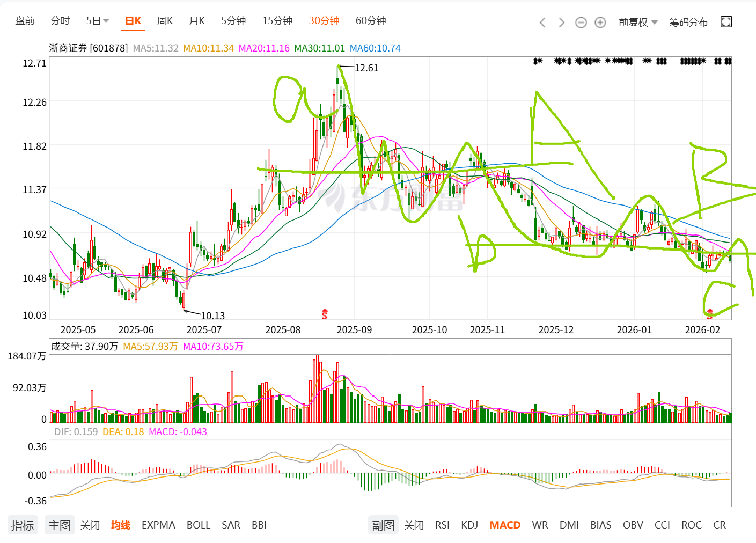Switch to 15分钟 chart
Viewport: 756px width, 543px height.
coord(277,21)
